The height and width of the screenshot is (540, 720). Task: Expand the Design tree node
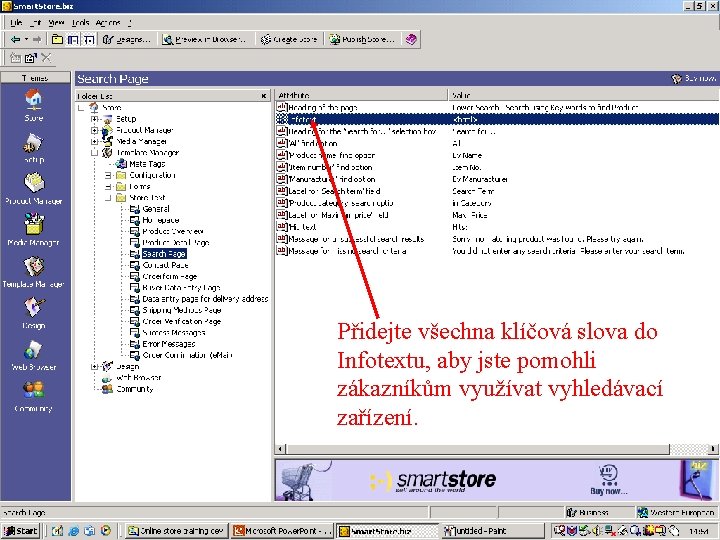coord(95,366)
